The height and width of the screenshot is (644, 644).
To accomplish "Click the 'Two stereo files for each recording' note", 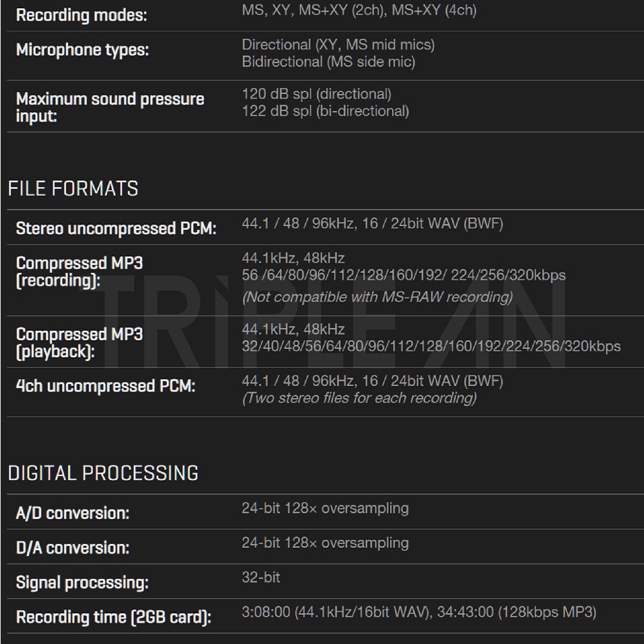I will (x=359, y=397).
